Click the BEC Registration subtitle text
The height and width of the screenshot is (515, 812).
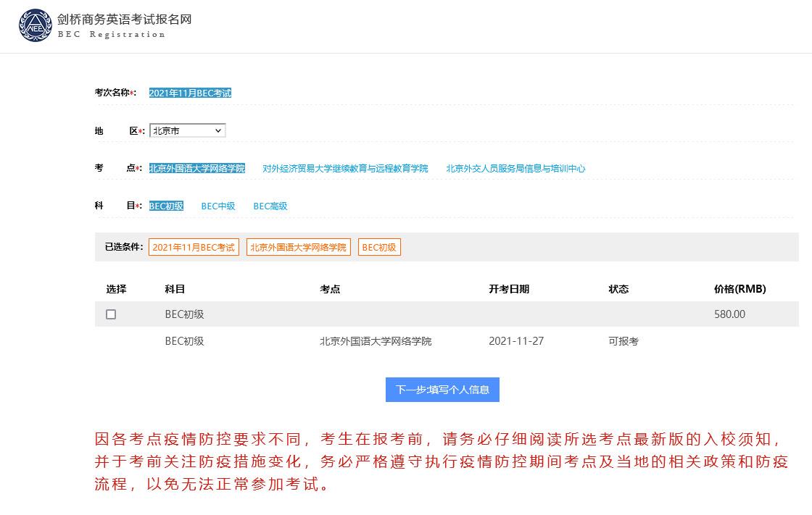112,35
